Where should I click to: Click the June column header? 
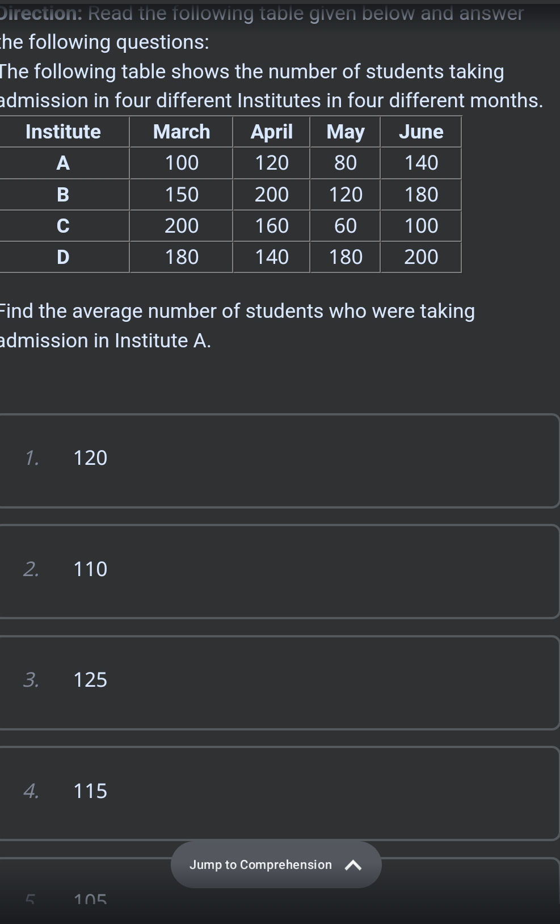pos(422,132)
